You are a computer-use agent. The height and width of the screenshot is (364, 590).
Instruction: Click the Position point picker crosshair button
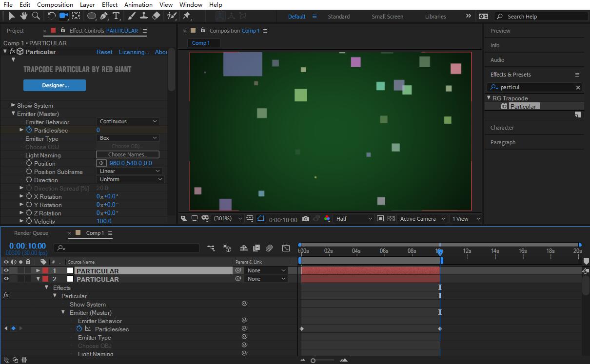101,163
